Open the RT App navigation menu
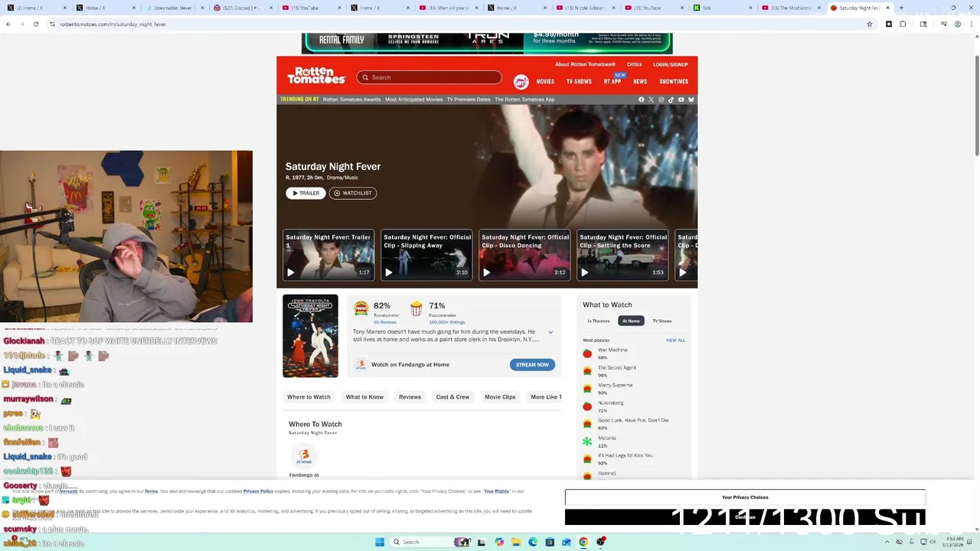Viewport: 980px width, 551px height. pyautogui.click(x=612, y=82)
